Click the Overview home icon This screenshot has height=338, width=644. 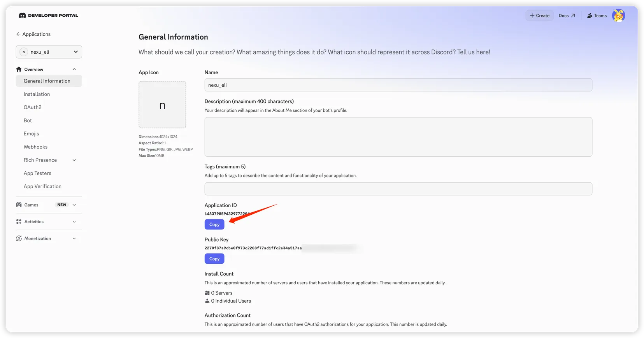[x=19, y=69]
